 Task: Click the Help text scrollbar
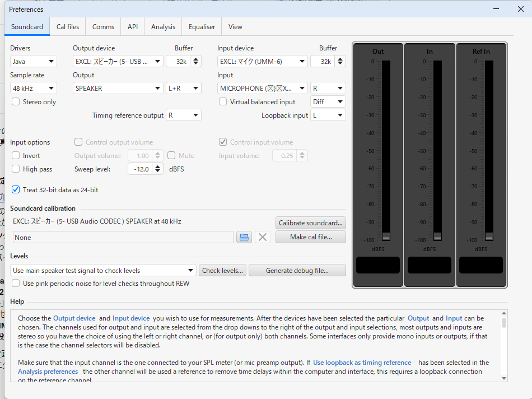(x=504, y=323)
